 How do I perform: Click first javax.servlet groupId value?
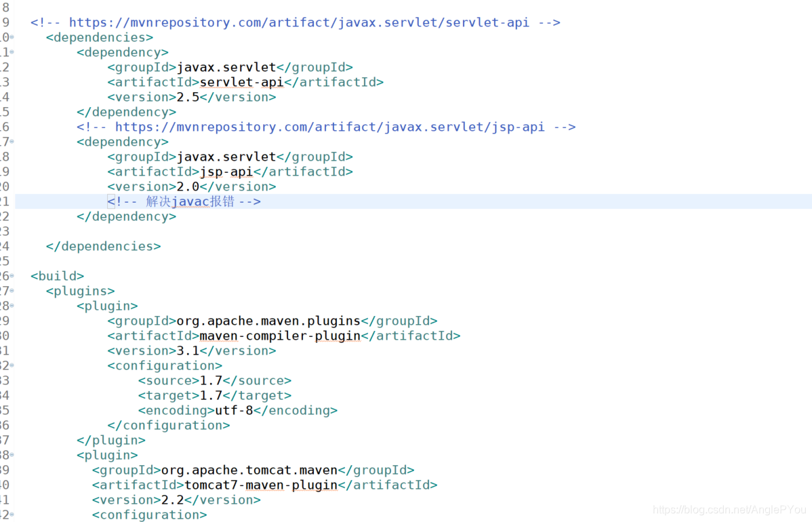[226, 67]
